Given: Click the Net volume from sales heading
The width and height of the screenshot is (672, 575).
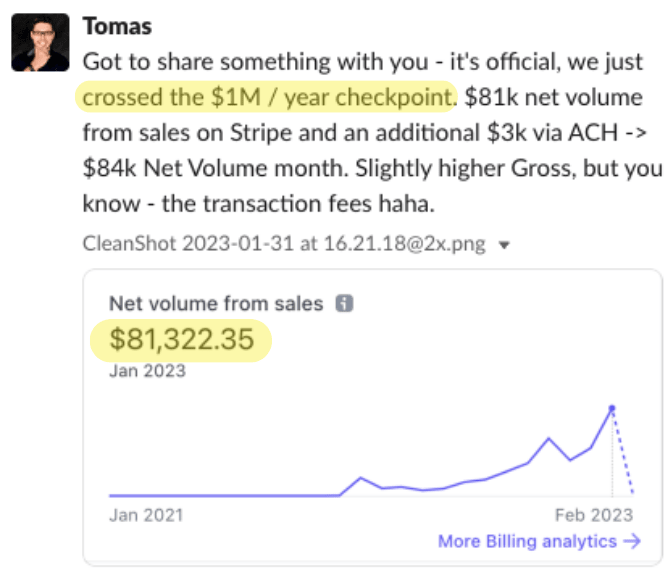Looking at the screenshot, I should [x=216, y=304].
